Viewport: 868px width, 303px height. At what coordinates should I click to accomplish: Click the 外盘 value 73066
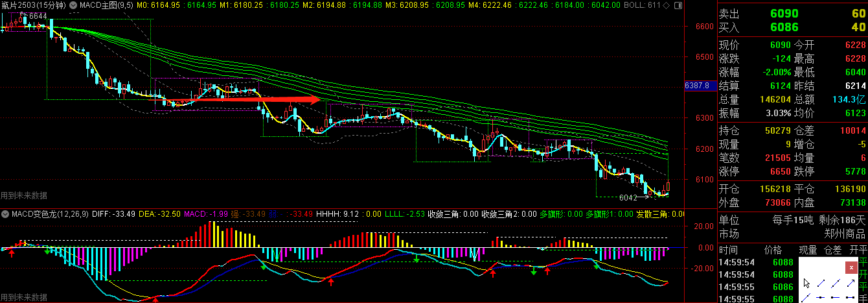[779, 202]
